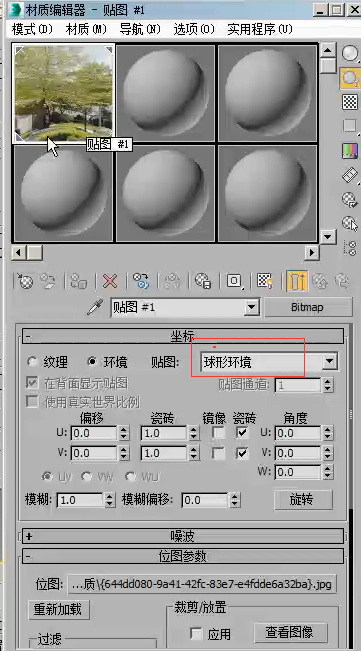Image resolution: width=361 pixels, height=651 pixels.
Task: Click the 查看图像 button
Action: coord(290,633)
